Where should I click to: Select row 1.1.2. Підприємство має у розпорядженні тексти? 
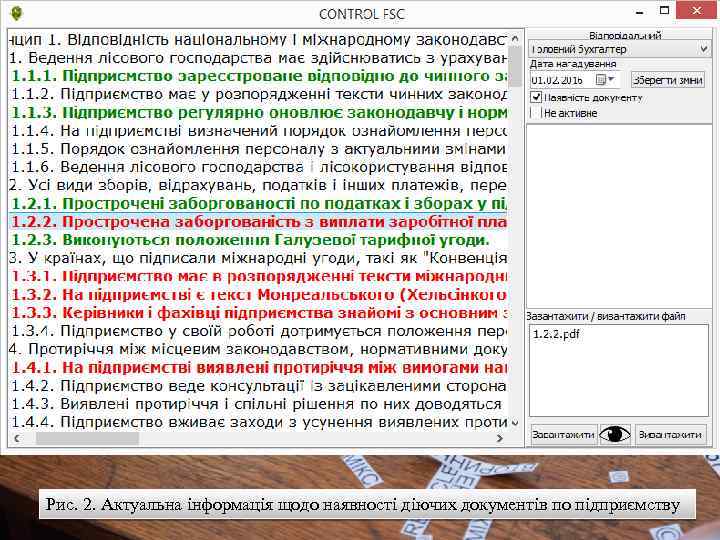(258, 94)
